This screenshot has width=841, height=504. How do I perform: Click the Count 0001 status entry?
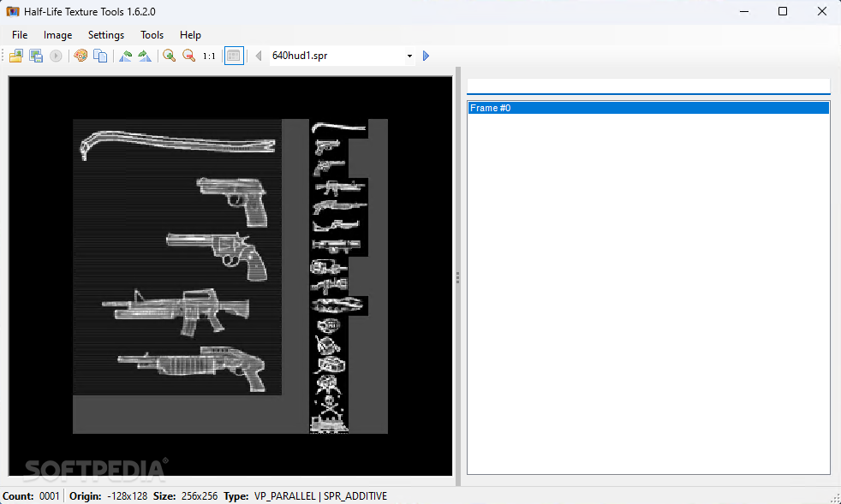31,496
